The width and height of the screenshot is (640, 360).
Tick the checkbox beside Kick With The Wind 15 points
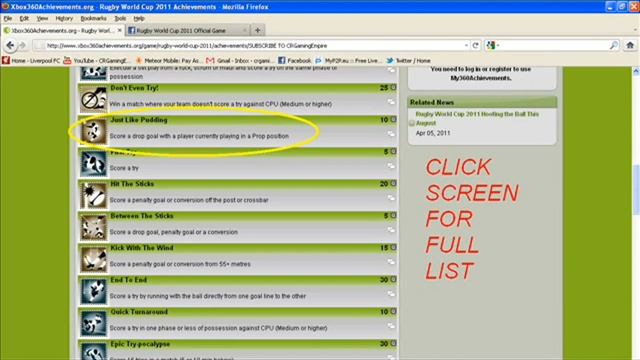point(393,247)
